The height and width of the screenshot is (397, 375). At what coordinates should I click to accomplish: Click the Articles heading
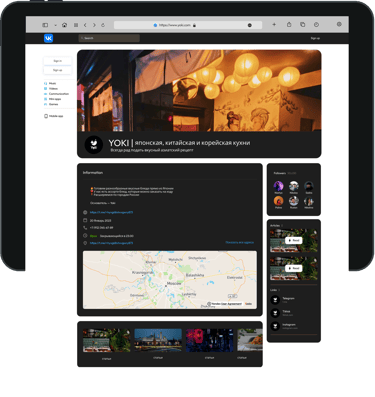(275, 226)
